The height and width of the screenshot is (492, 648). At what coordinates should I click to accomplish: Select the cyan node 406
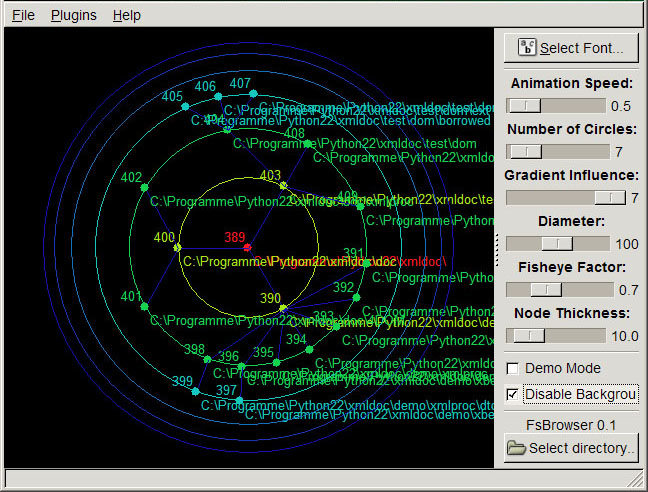tap(218, 97)
